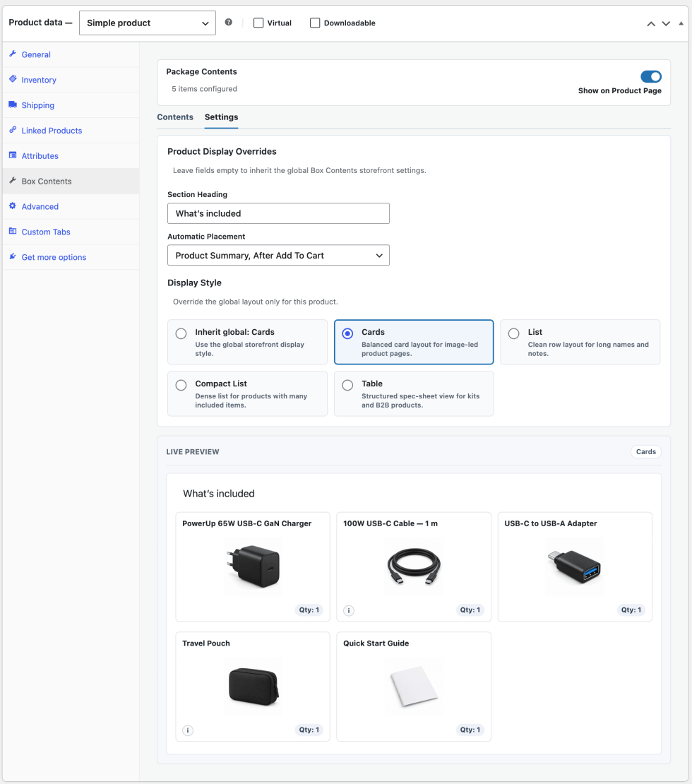Image resolution: width=692 pixels, height=784 pixels.
Task: Switch to the Contents tab
Action: (x=175, y=117)
